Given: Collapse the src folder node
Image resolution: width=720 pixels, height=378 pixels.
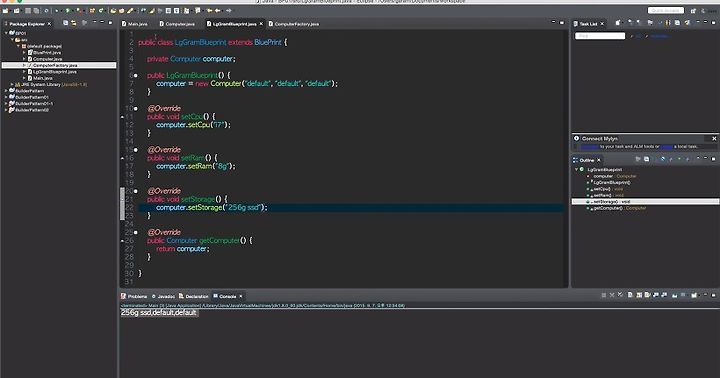Looking at the screenshot, I should [x=12, y=39].
